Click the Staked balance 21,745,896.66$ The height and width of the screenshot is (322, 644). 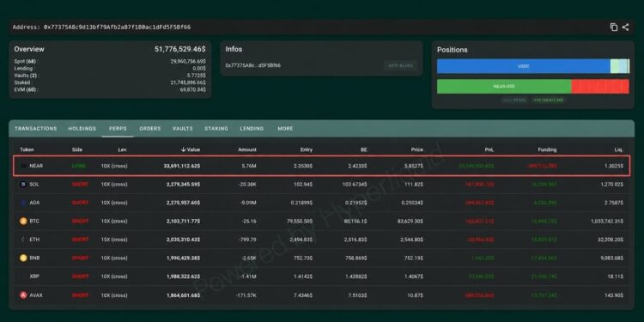coord(188,82)
